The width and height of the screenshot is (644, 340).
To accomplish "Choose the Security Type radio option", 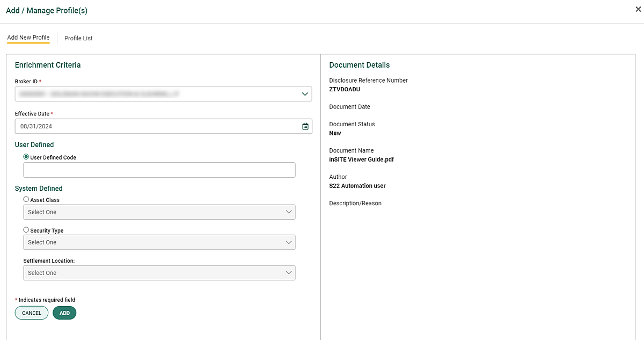I will click(x=26, y=230).
